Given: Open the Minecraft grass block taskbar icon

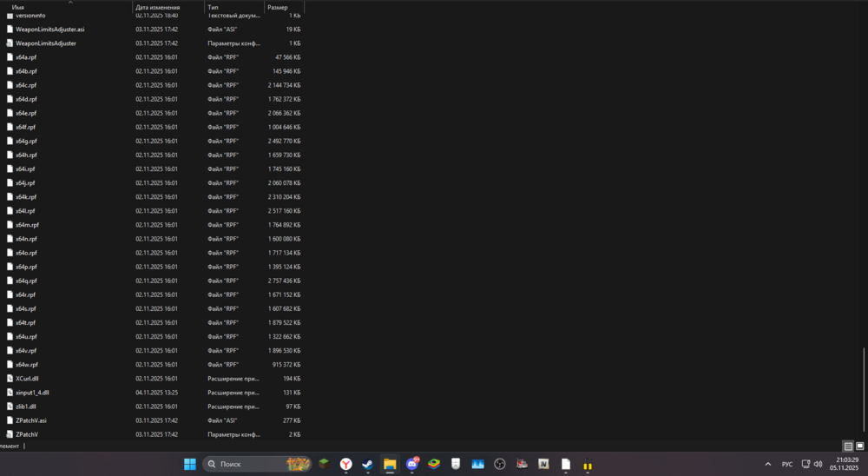Looking at the screenshot, I should pos(324,464).
